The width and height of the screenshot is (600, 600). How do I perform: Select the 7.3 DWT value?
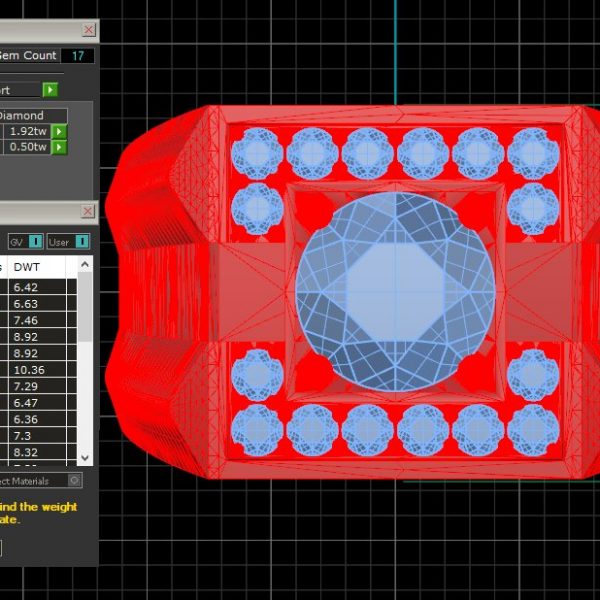pyautogui.click(x=37, y=435)
